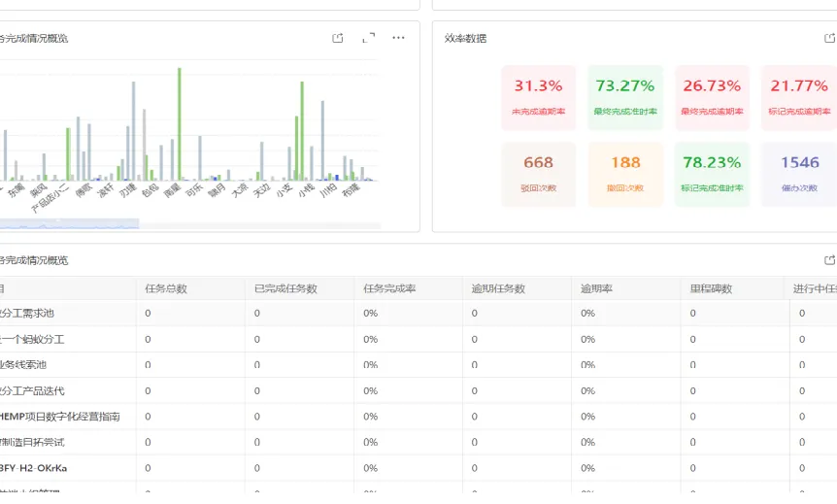The image size is (837, 504).
Task: Click the export icon on 效率数据 panel
Action: (829, 38)
